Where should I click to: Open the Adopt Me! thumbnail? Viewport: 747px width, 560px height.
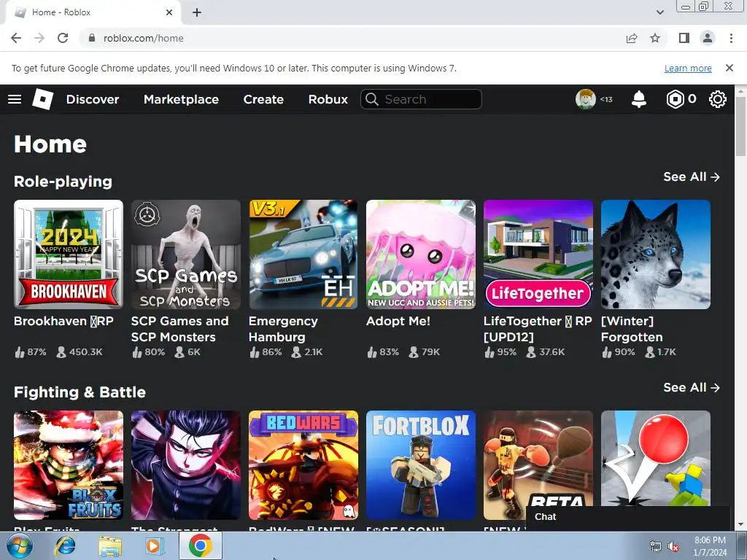[421, 254]
